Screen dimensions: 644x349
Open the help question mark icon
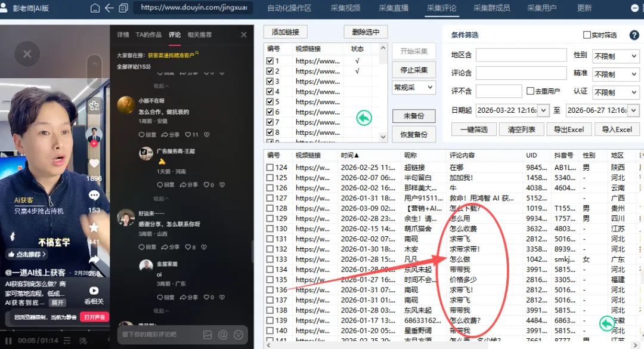(634, 35)
